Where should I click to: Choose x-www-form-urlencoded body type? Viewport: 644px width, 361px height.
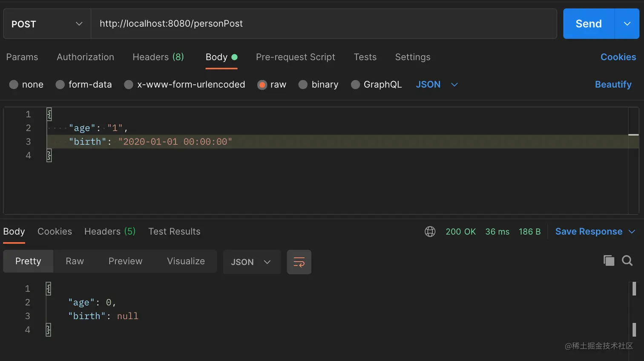[128, 84]
